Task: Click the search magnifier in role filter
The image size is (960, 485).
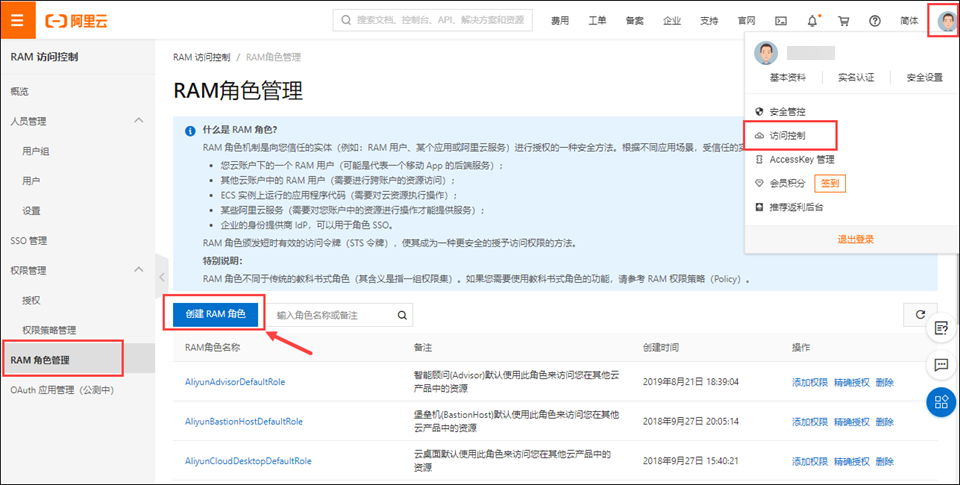Action: 402,315
